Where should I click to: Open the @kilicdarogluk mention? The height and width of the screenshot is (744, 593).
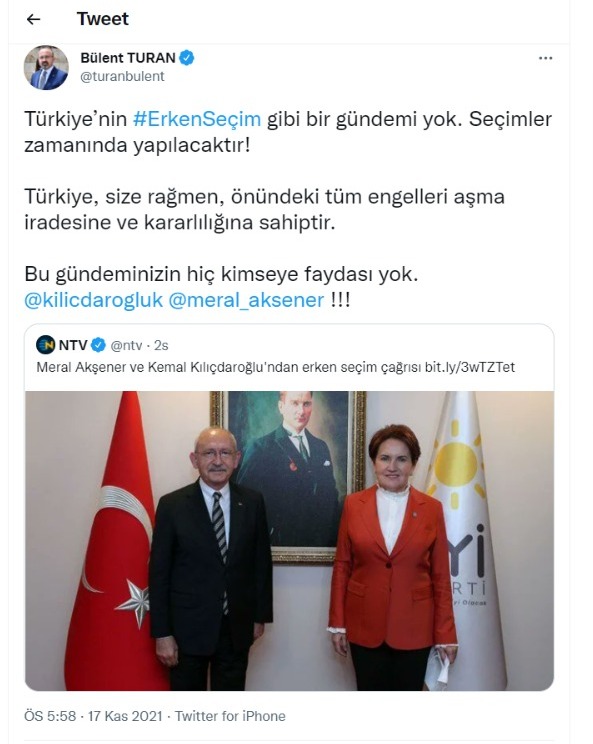[x=93, y=300]
